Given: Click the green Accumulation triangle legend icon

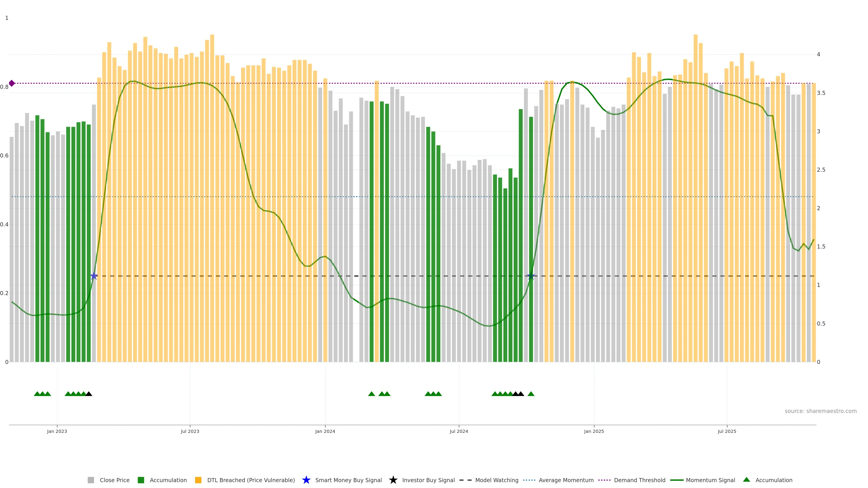Looking at the screenshot, I should click(x=746, y=480).
